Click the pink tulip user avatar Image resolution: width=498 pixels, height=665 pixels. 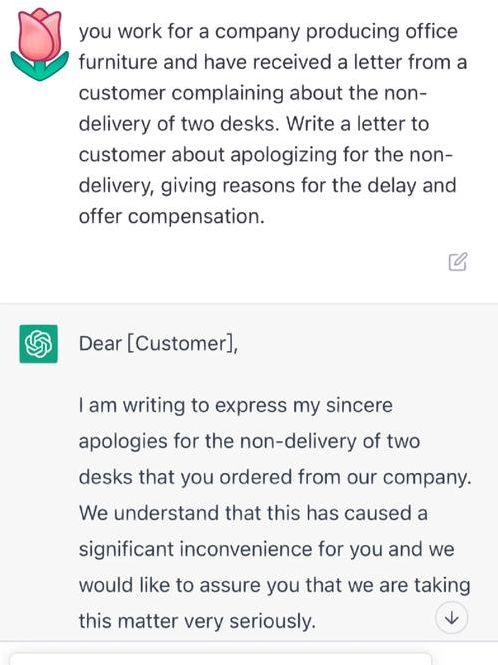tap(39, 45)
